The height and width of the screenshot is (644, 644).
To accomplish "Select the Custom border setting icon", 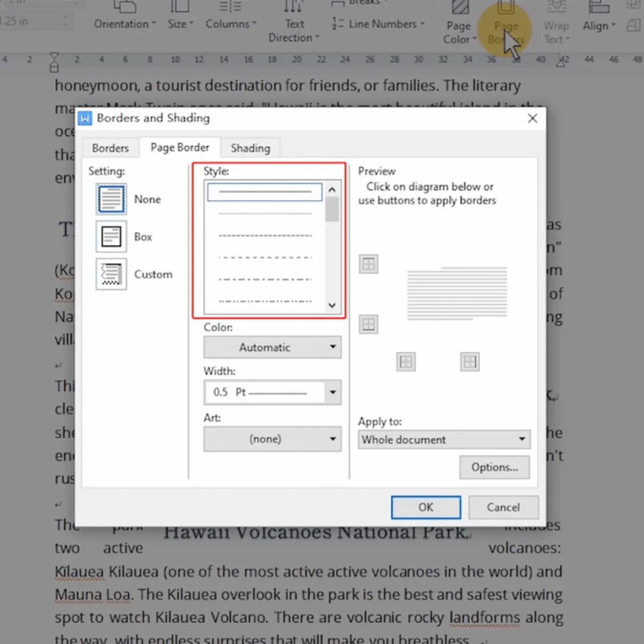I will pyautogui.click(x=112, y=274).
